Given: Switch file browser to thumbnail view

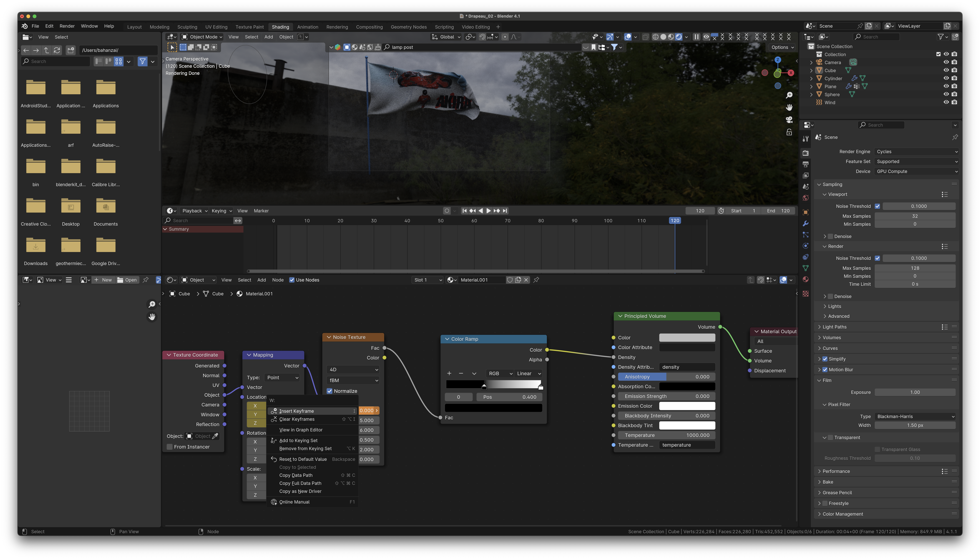Looking at the screenshot, I should point(119,61).
